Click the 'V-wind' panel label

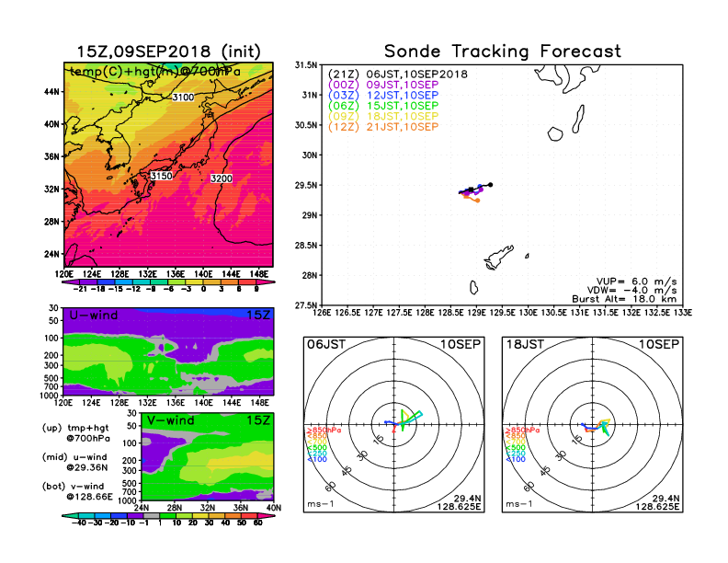pyautogui.click(x=170, y=420)
